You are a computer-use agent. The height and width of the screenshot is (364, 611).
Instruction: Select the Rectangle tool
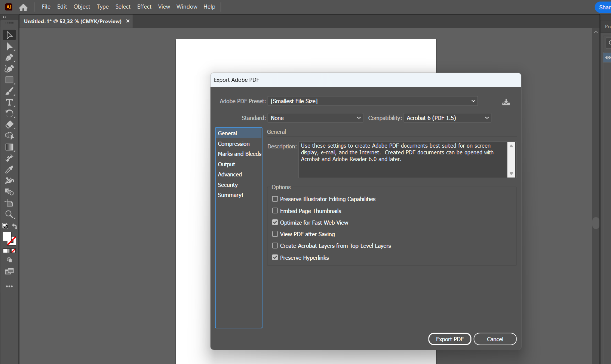(x=9, y=80)
